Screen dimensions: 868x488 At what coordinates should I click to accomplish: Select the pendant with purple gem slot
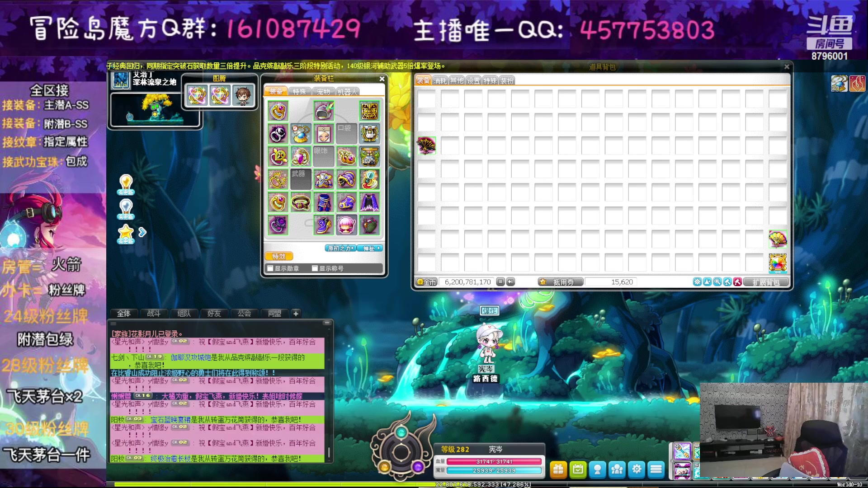point(301,157)
